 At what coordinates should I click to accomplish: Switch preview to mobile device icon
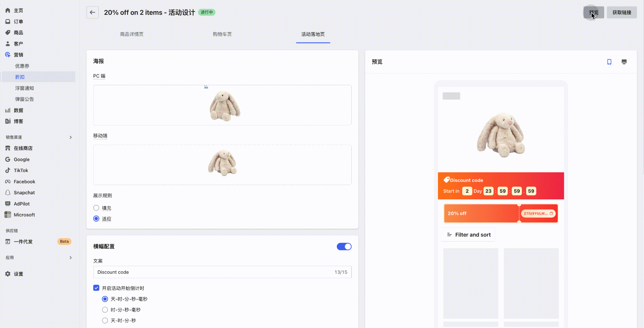[x=609, y=62]
